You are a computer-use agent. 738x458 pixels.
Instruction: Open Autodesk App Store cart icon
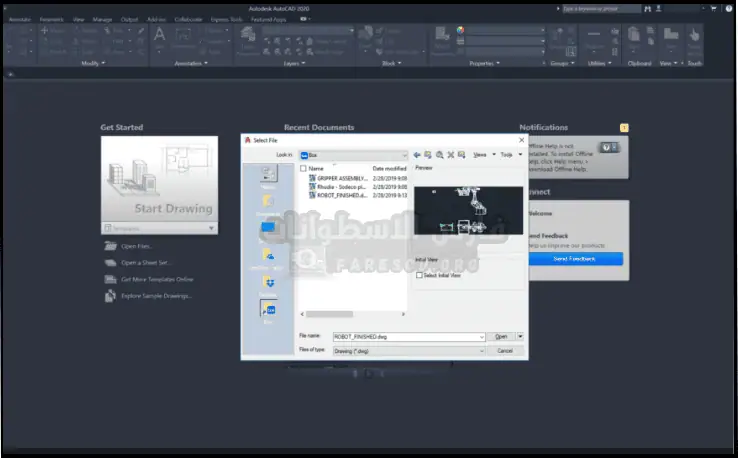click(714, 8)
